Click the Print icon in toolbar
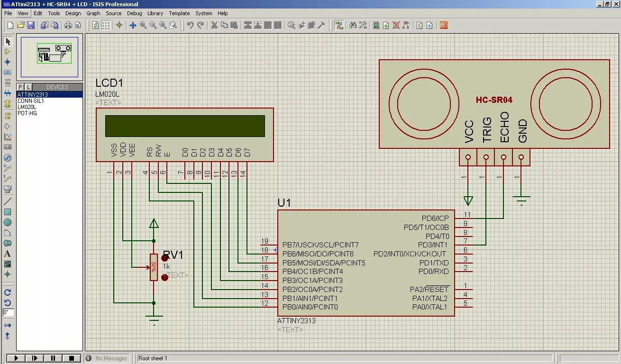621x364 pixels. [x=68, y=25]
